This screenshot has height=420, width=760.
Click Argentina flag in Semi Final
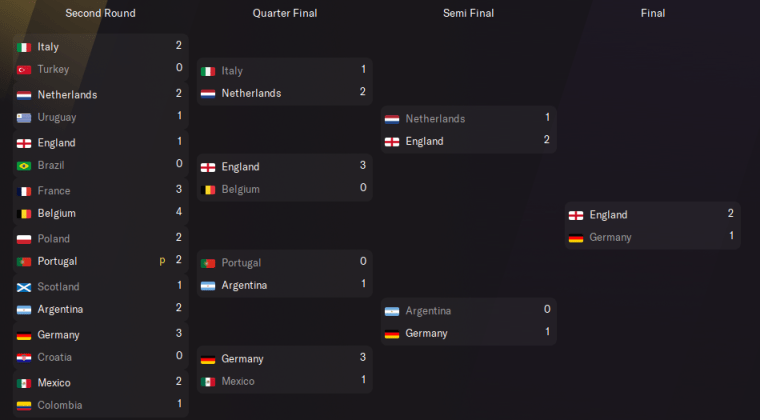[392, 311]
